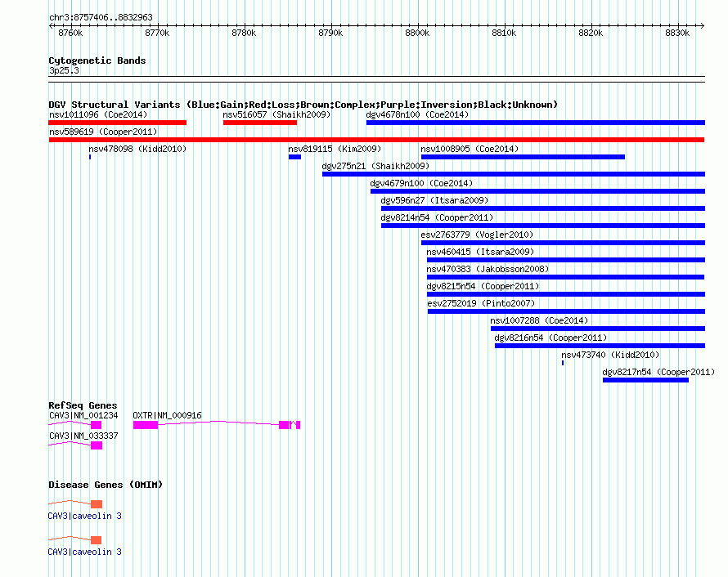This screenshot has width=728, height=577.
Task: Open the CAV3|NM_033337 gene label
Action: (83, 436)
